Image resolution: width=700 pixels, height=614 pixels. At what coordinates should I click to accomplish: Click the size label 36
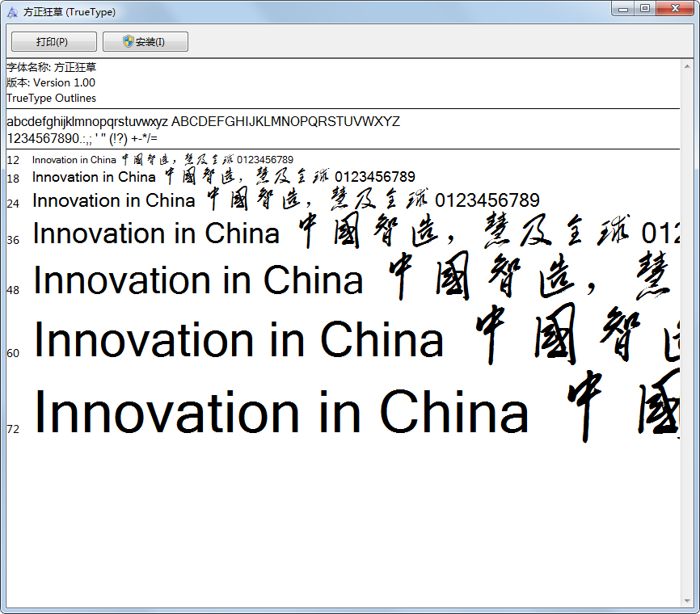[13, 240]
